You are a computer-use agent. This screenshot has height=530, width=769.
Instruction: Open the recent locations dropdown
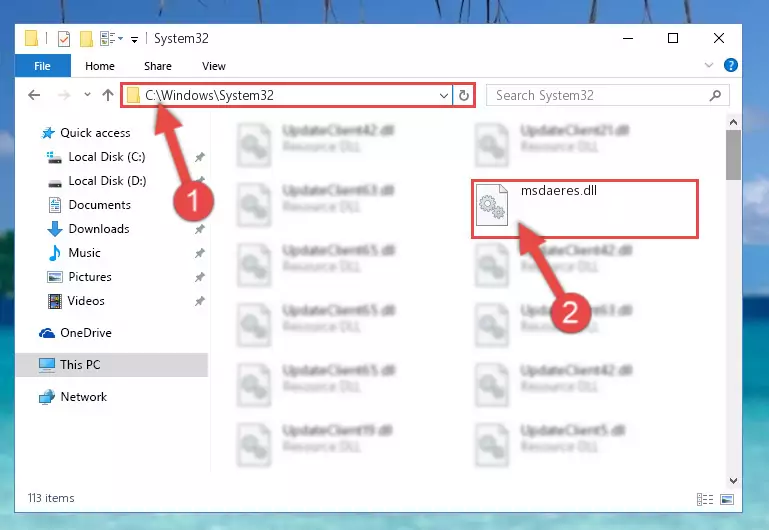(x=87, y=94)
